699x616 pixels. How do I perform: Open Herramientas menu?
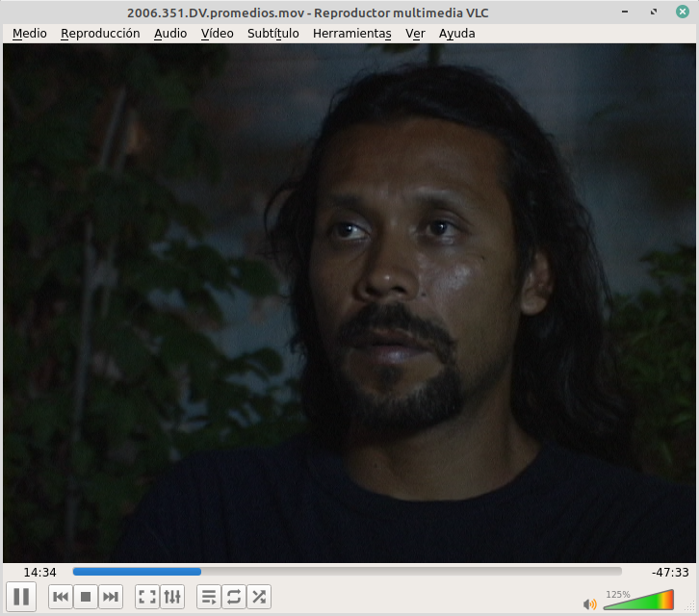tap(352, 34)
